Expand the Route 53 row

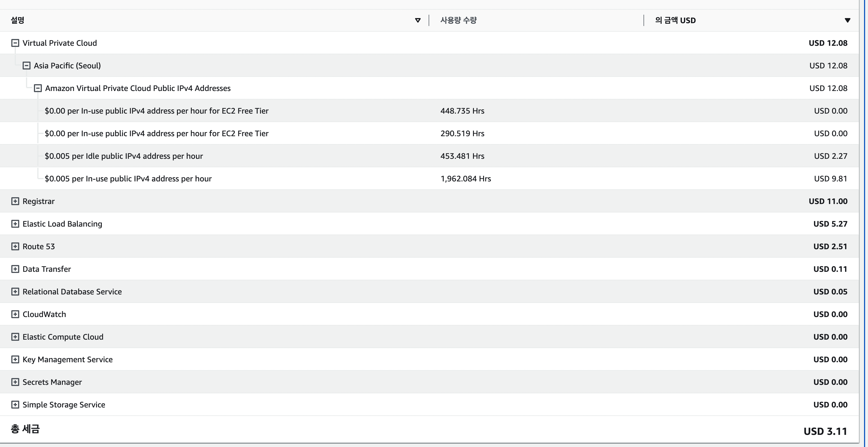click(x=15, y=246)
